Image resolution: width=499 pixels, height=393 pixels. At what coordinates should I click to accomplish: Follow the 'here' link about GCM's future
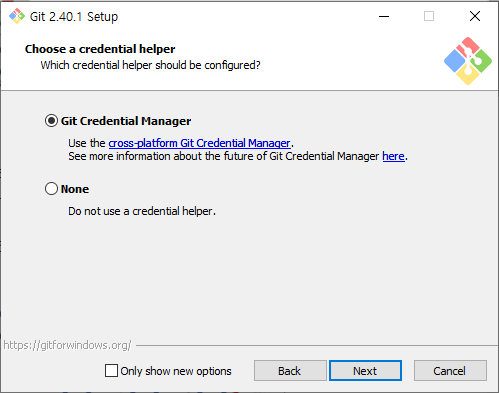pyautogui.click(x=393, y=156)
